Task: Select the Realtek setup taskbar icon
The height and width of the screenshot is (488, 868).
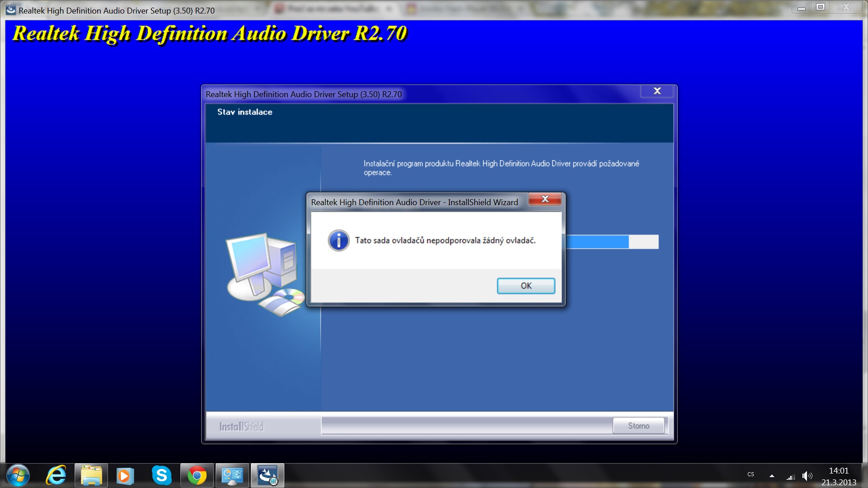Action: (x=268, y=475)
